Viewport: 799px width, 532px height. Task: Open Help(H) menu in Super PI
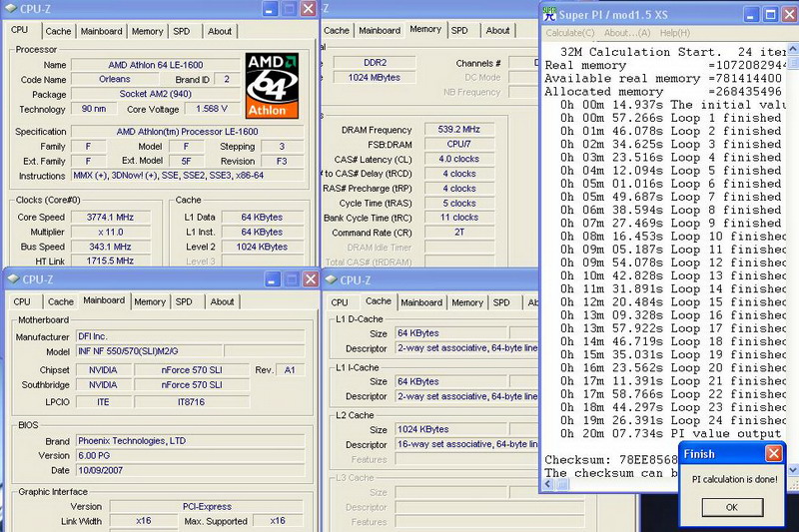click(675, 33)
